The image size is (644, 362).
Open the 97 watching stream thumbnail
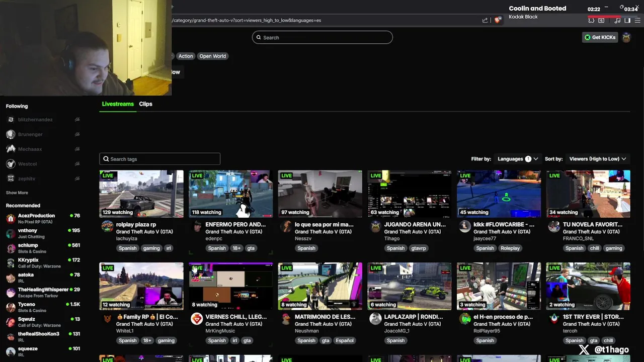click(x=320, y=194)
